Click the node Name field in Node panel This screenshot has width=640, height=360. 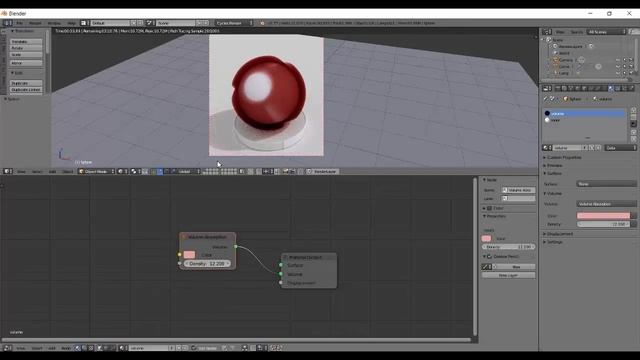coord(518,190)
